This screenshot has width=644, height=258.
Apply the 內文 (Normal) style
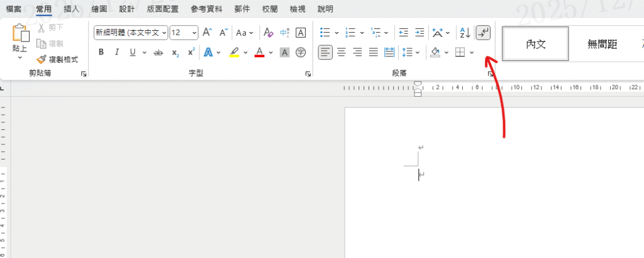[x=536, y=44]
